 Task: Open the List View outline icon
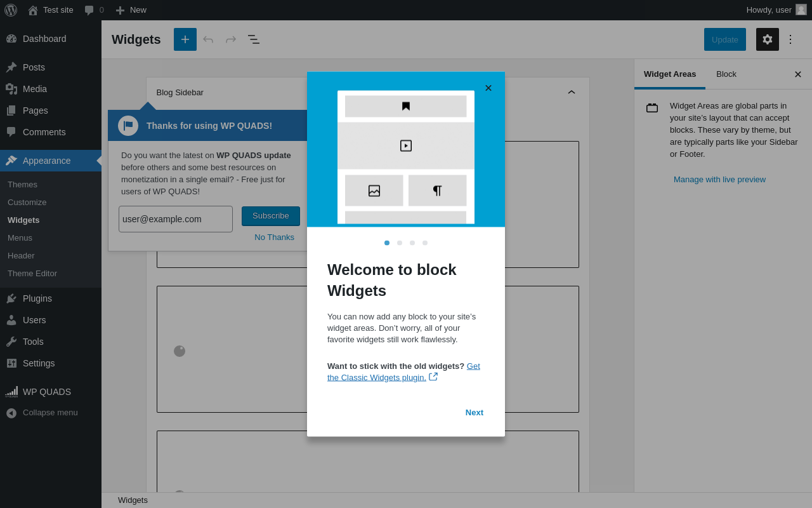point(254,39)
